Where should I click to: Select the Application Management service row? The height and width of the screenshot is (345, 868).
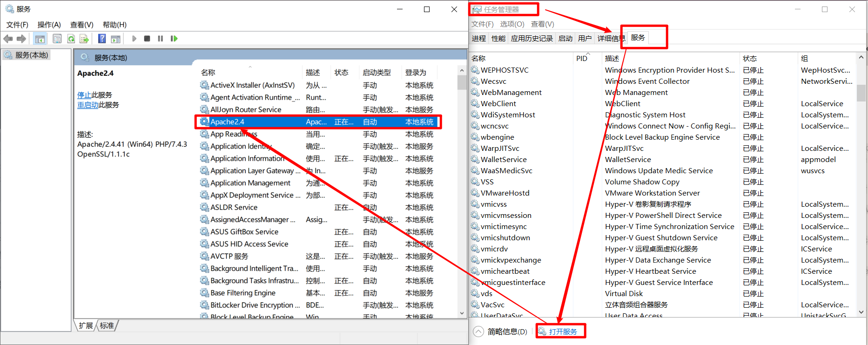point(318,183)
